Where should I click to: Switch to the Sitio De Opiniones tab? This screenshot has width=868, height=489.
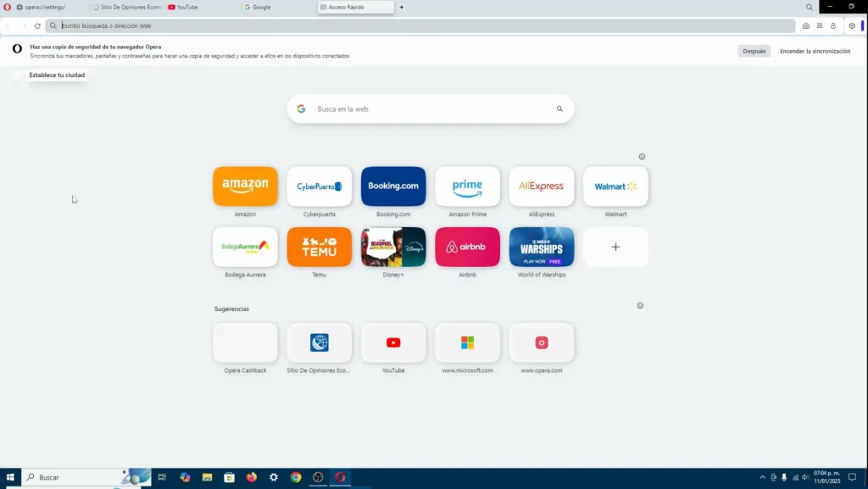[127, 7]
